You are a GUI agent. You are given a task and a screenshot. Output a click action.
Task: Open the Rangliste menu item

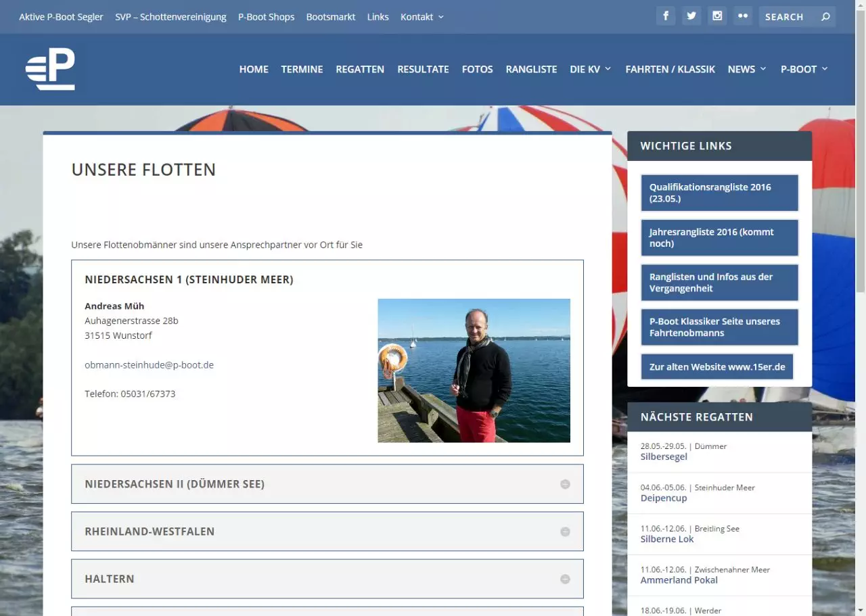531,69
